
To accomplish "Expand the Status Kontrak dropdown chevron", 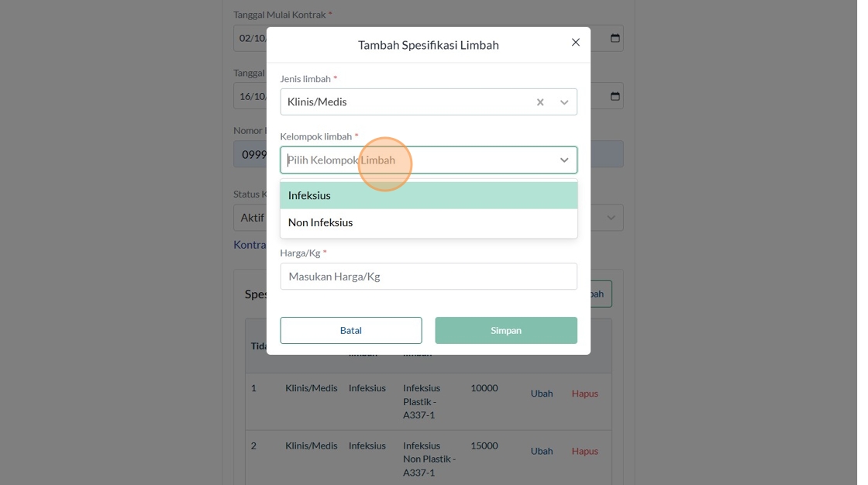I will point(611,218).
